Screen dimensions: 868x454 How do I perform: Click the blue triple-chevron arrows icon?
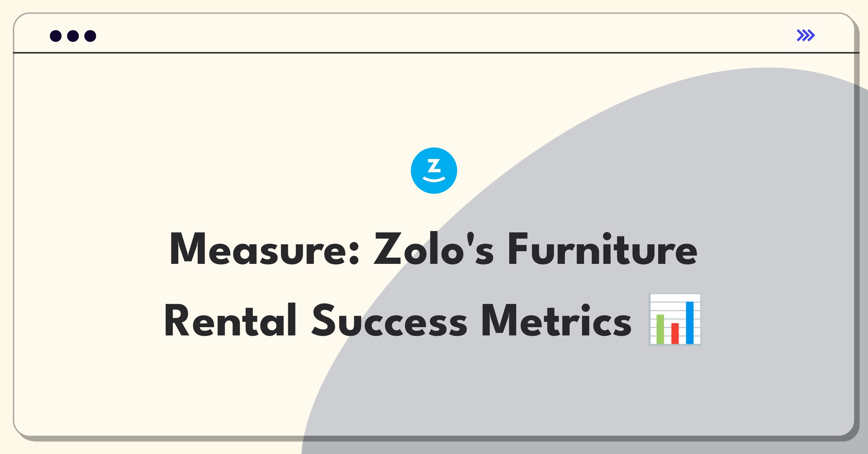click(x=806, y=35)
